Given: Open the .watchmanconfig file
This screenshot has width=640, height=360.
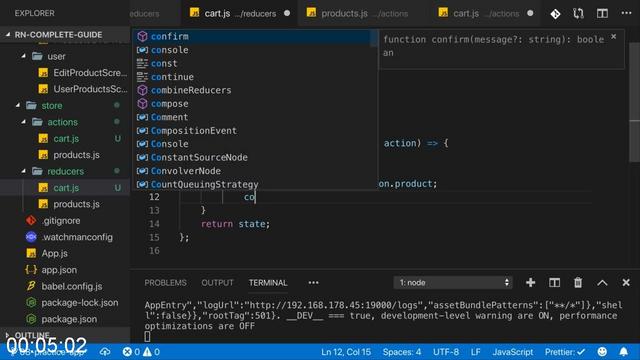Looking at the screenshot, I should click(x=65, y=237).
